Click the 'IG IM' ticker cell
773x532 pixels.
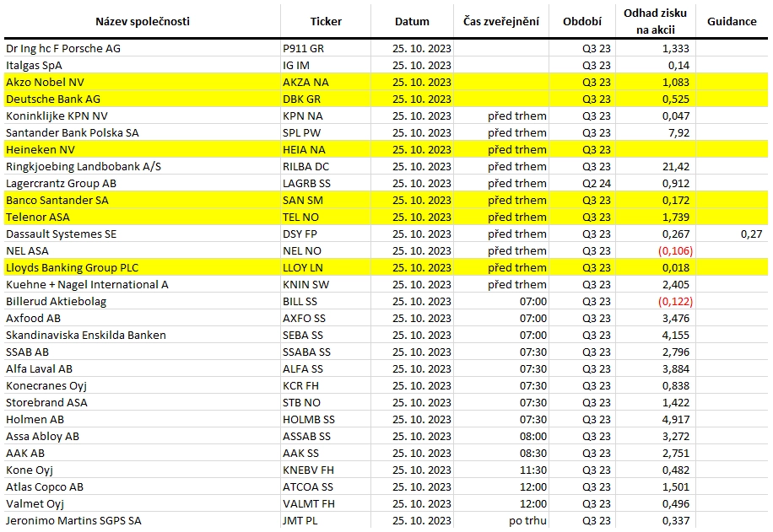click(x=326, y=65)
